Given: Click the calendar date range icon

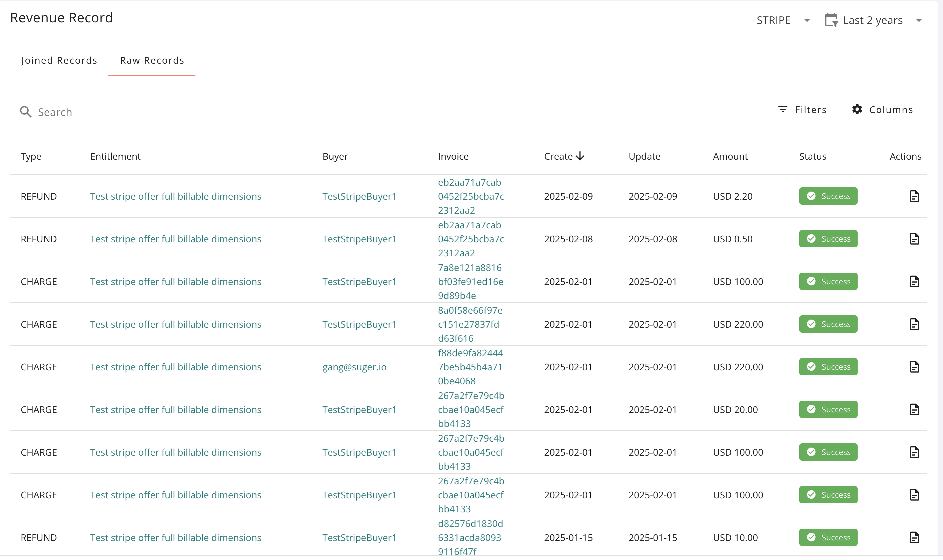Looking at the screenshot, I should click(831, 20).
